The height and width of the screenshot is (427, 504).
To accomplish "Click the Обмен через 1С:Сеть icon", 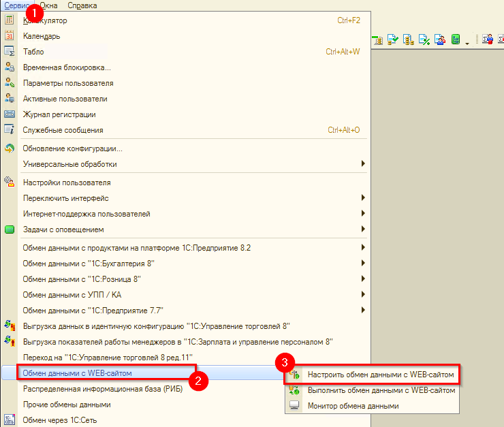I will point(10,420).
